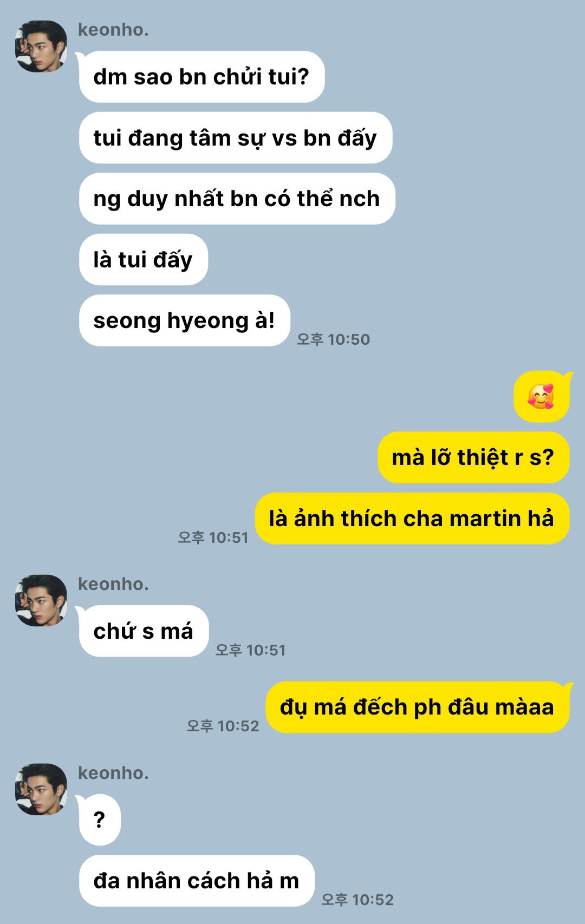Tap the 'tui đang tâm sự vs bn đấy' bubble
The width and height of the screenshot is (585, 924).
tap(236, 137)
